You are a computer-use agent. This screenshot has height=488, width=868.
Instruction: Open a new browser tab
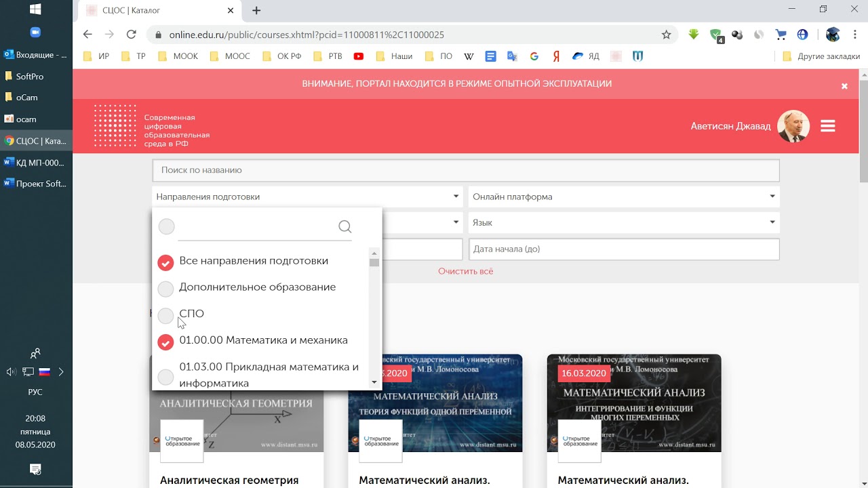tap(256, 10)
